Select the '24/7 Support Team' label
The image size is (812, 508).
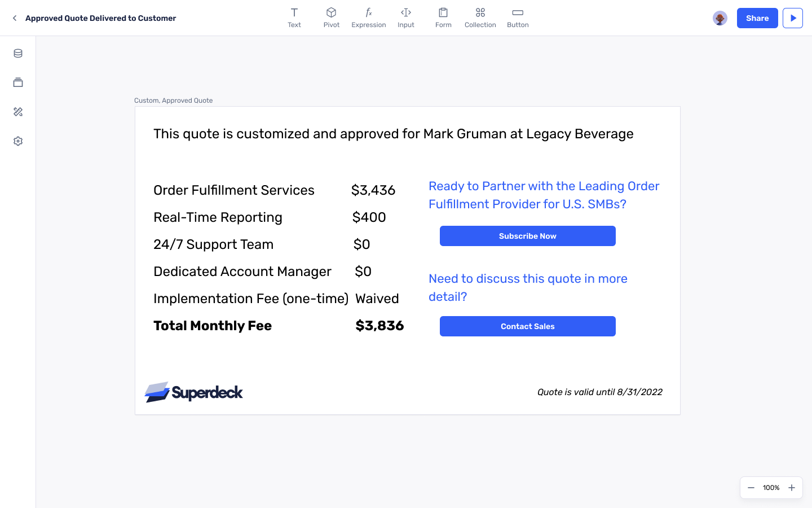[x=213, y=244]
